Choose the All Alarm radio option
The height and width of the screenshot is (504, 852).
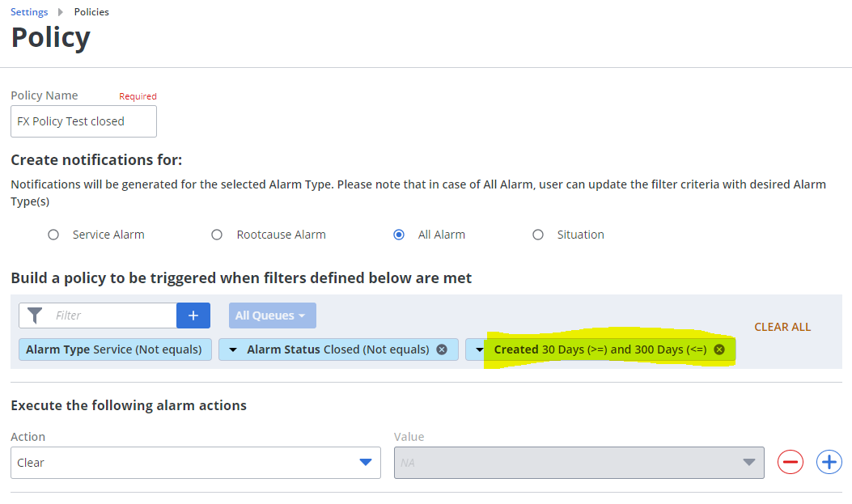coord(398,235)
